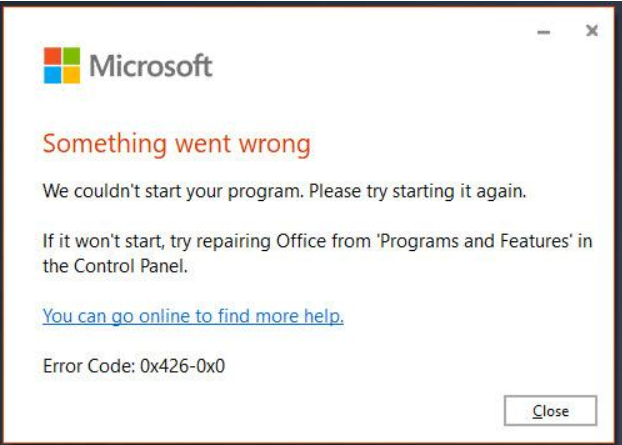
Task: Minimize the error dialog with the dash icon
Action: 543,32
